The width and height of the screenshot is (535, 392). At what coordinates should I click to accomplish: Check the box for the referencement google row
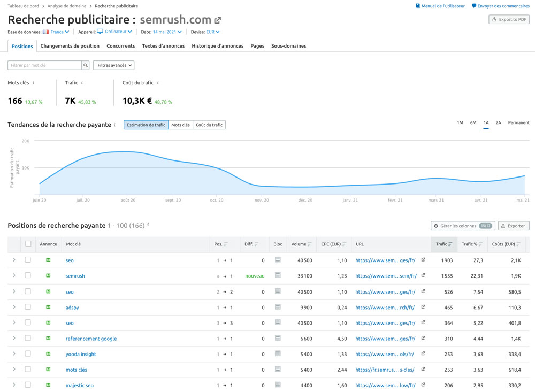(28, 338)
